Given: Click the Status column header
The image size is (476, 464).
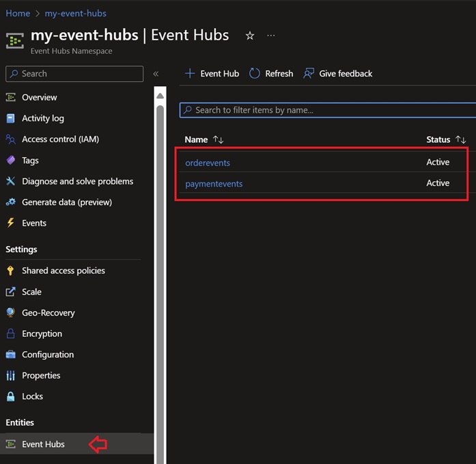Looking at the screenshot, I should point(438,139).
